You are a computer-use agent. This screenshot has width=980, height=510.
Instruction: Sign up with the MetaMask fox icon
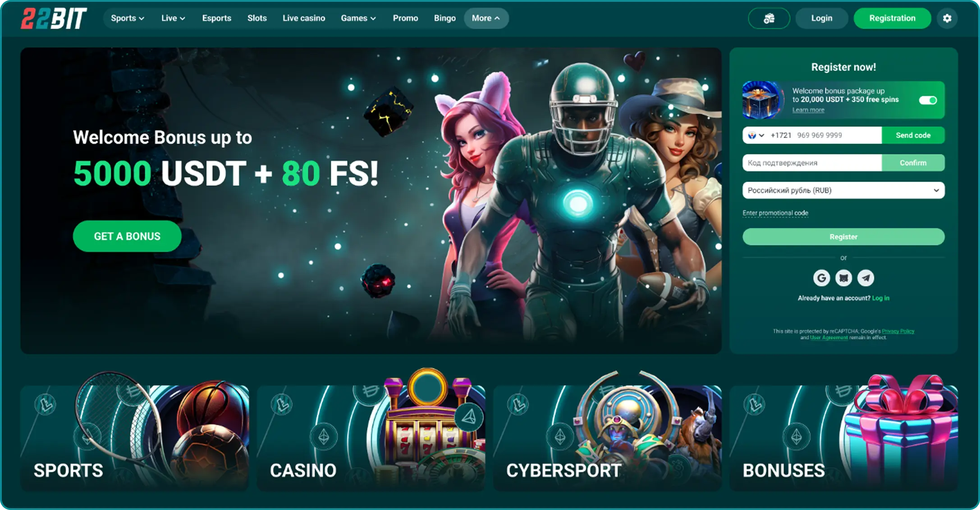click(x=843, y=278)
